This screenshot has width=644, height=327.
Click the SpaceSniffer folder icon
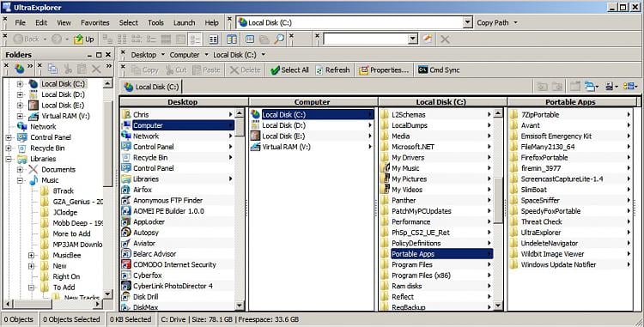pyautogui.click(x=513, y=200)
